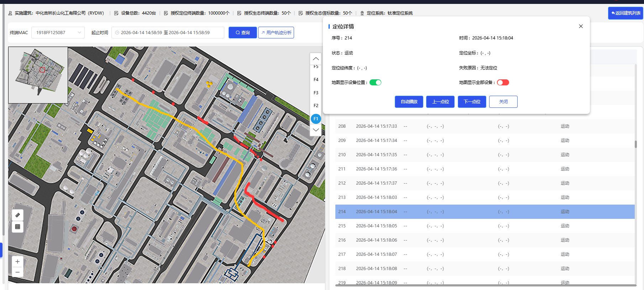
Task: Go to 下一点位
Action: (x=472, y=102)
